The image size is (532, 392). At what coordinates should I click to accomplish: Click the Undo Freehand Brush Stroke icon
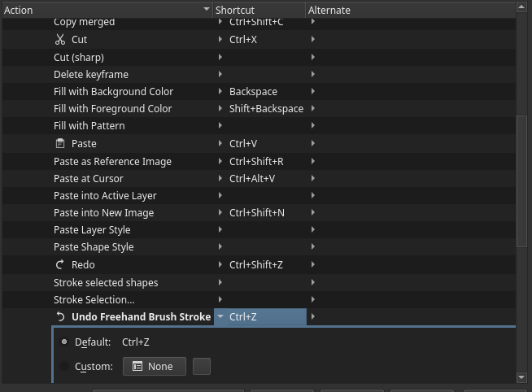click(x=59, y=317)
